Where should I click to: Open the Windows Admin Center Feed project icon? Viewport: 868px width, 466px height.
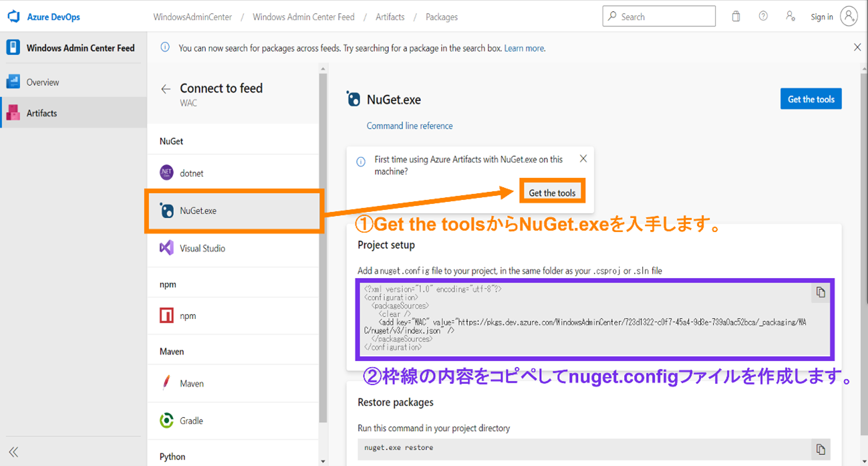[13, 47]
